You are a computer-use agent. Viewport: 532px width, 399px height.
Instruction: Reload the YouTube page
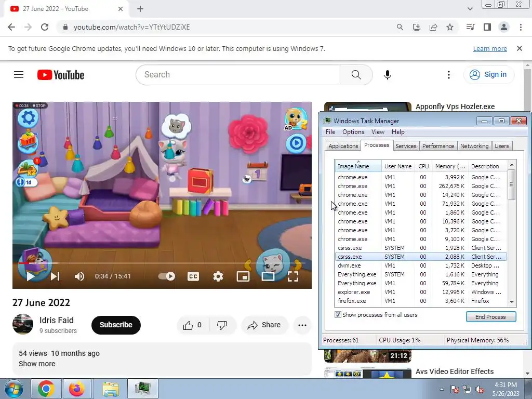pyautogui.click(x=45, y=27)
